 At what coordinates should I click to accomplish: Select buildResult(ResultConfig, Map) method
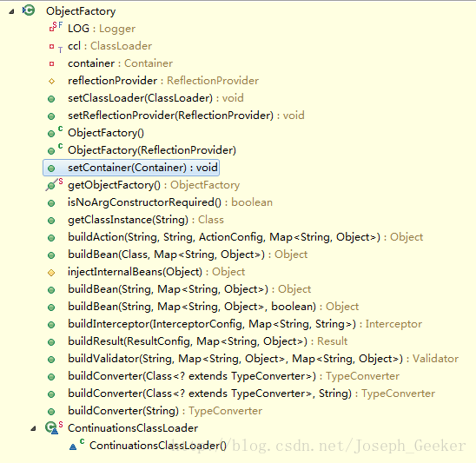208,341
